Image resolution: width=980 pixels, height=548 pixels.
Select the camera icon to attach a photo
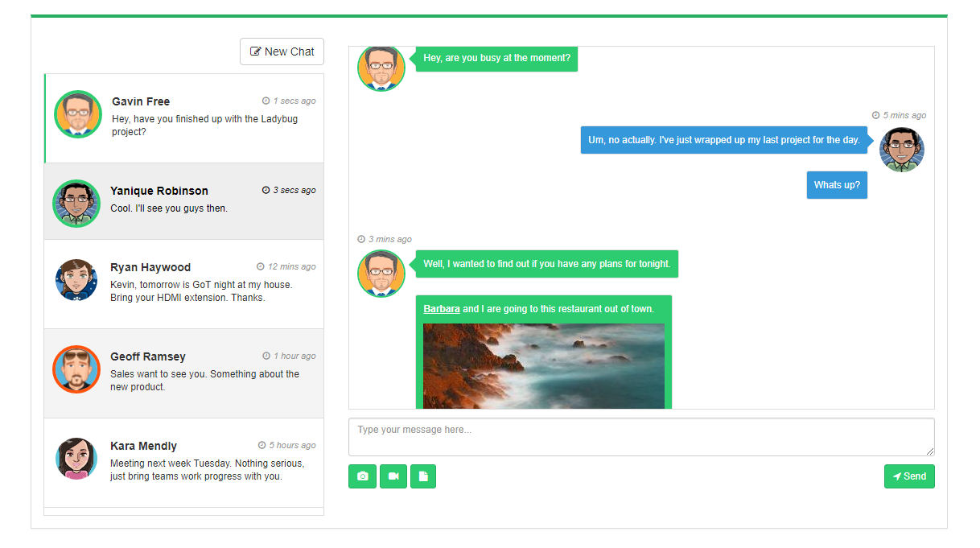tap(362, 476)
